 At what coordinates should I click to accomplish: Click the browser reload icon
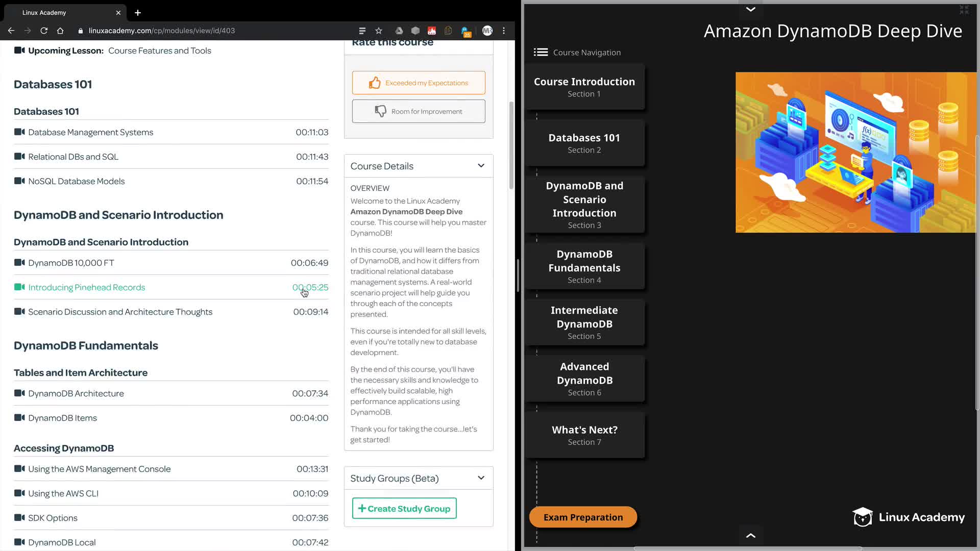44,31
